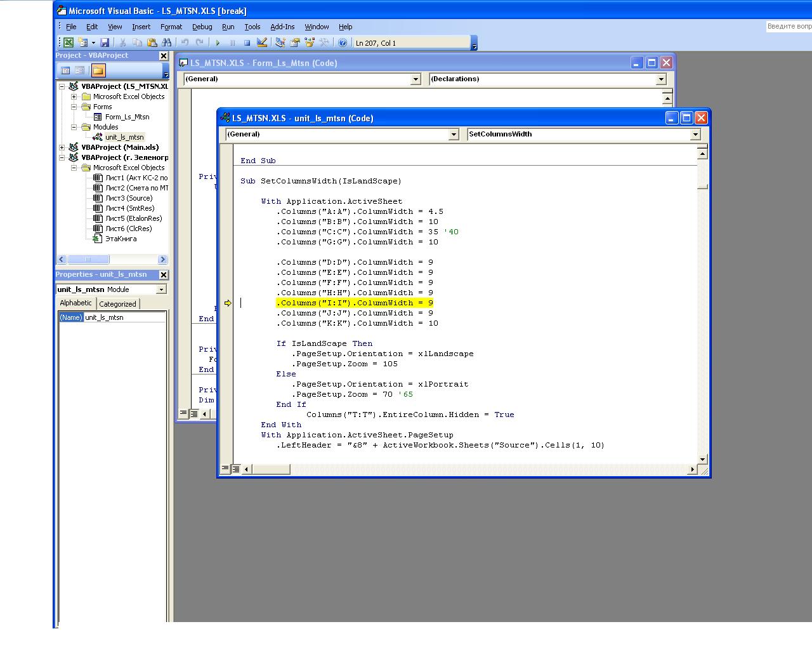Toggle Design Mode ruler icon
The width and height of the screenshot is (812, 650).
tap(261, 43)
